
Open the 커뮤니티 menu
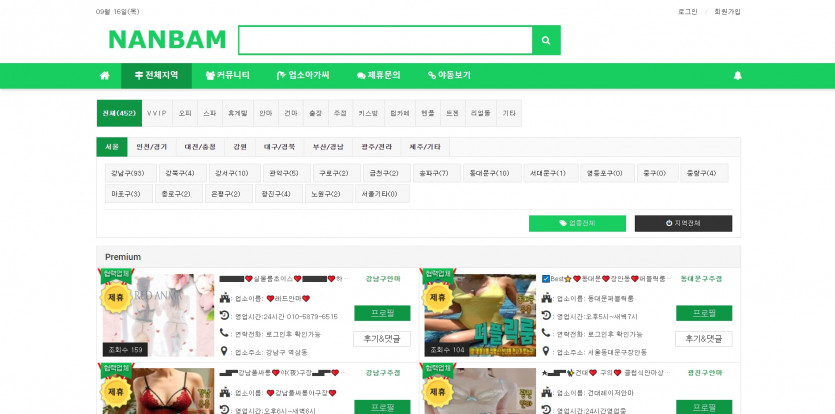(x=227, y=75)
